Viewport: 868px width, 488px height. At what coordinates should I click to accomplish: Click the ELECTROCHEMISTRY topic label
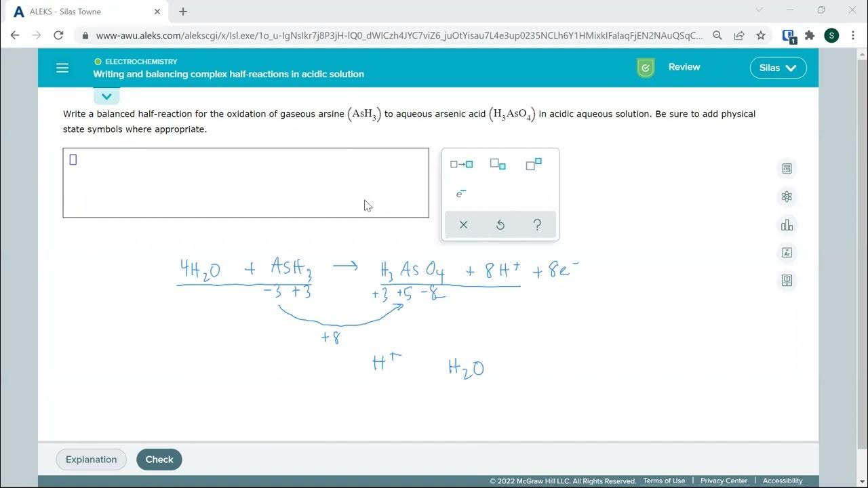pyautogui.click(x=141, y=62)
